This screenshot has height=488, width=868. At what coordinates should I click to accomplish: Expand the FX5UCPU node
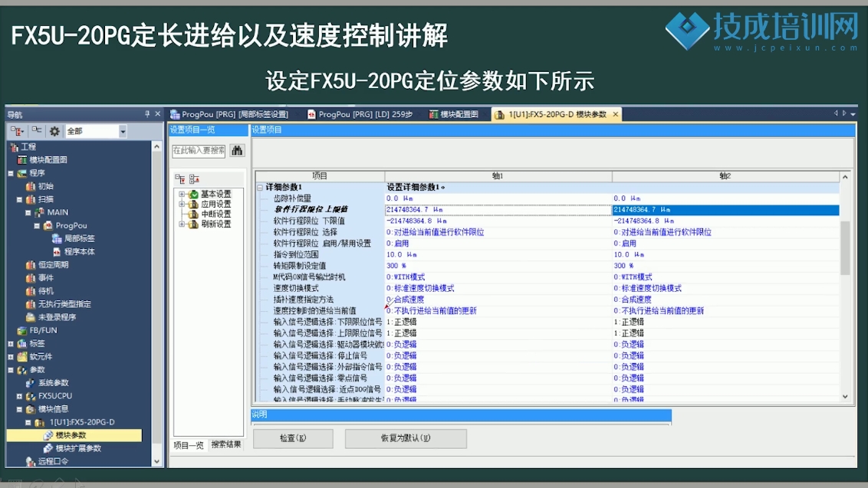(x=19, y=396)
